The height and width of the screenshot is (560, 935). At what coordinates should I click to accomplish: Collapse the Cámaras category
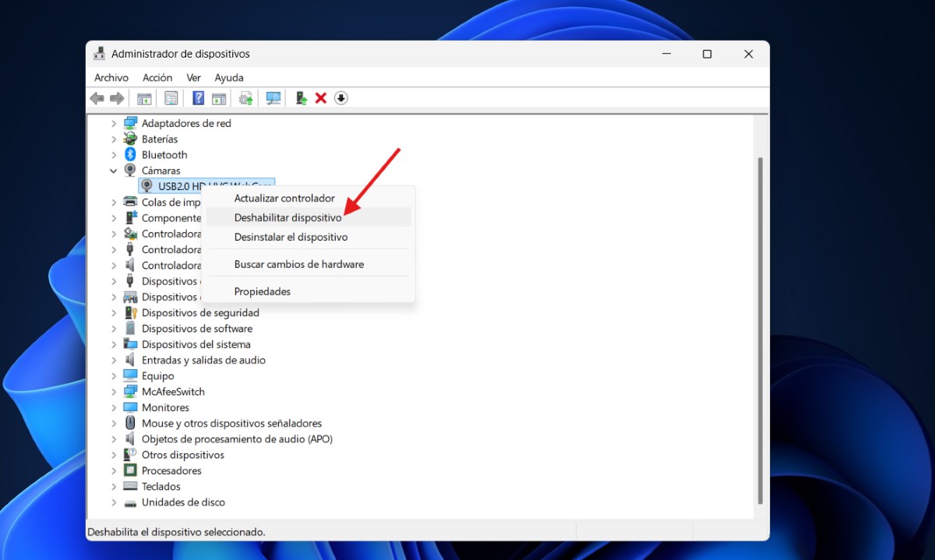coord(114,170)
